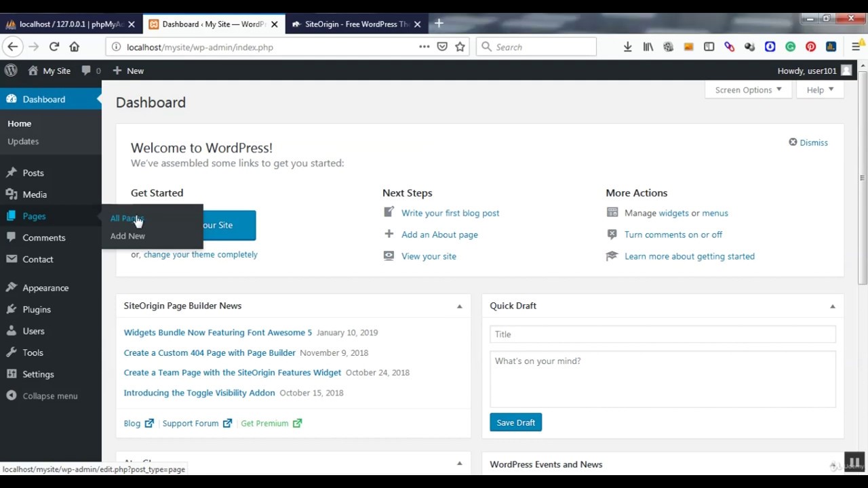Collapse SiteOrigin Page Builder News panel
The height and width of the screenshot is (488, 868).
tap(459, 306)
